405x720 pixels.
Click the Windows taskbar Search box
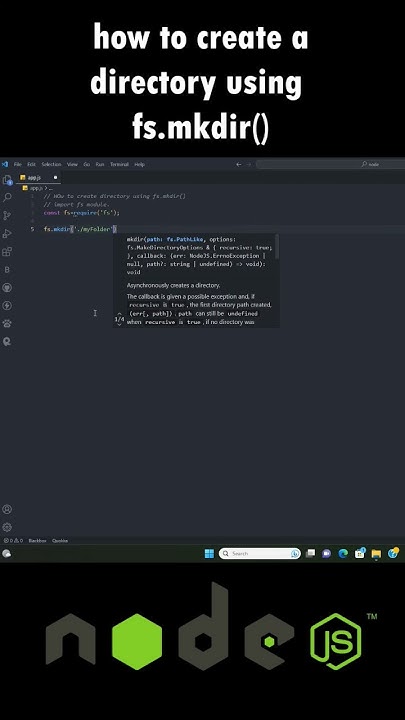[x=259, y=553]
